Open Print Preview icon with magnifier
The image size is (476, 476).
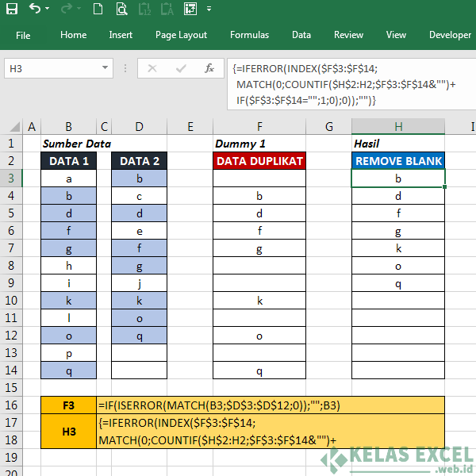[121, 9]
